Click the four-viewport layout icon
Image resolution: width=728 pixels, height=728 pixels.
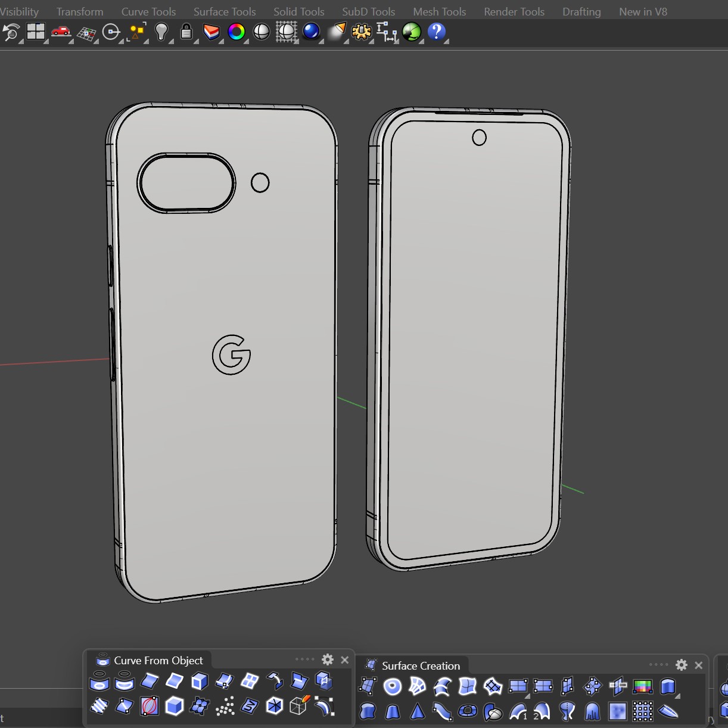point(36,32)
